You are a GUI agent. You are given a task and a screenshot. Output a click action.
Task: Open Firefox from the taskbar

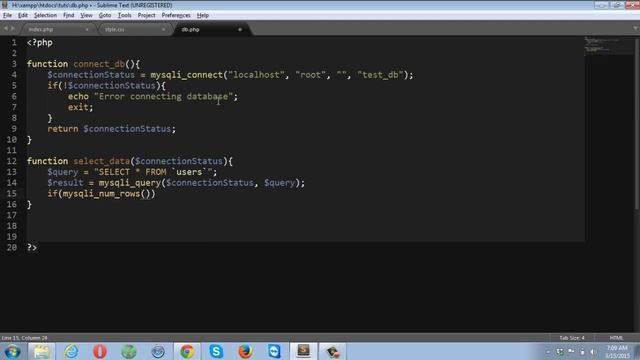245,351
